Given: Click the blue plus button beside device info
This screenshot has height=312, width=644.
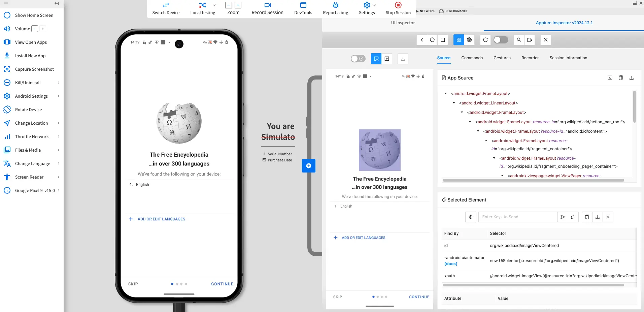Looking at the screenshot, I should [x=309, y=166].
